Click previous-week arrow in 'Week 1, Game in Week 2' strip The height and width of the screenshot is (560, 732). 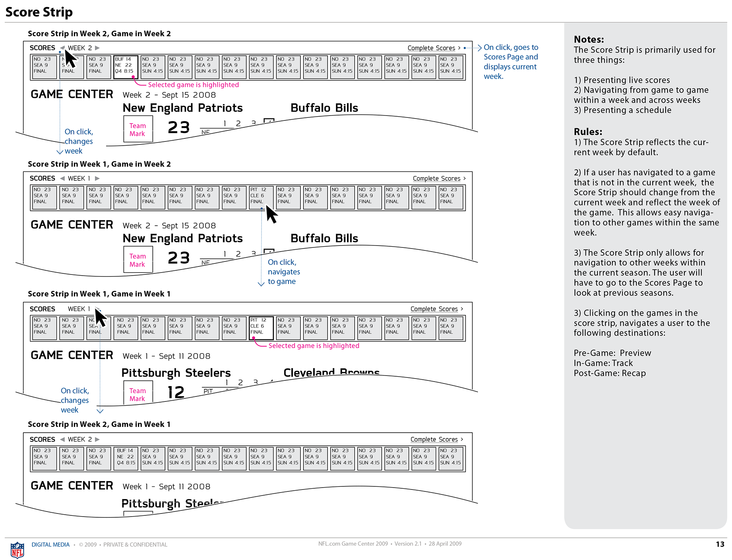click(x=62, y=178)
